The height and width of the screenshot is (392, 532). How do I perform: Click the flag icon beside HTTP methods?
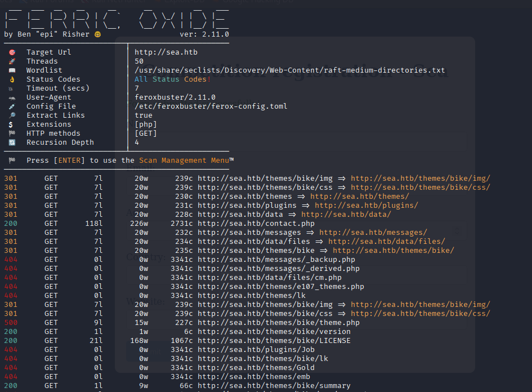coord(12,133)
